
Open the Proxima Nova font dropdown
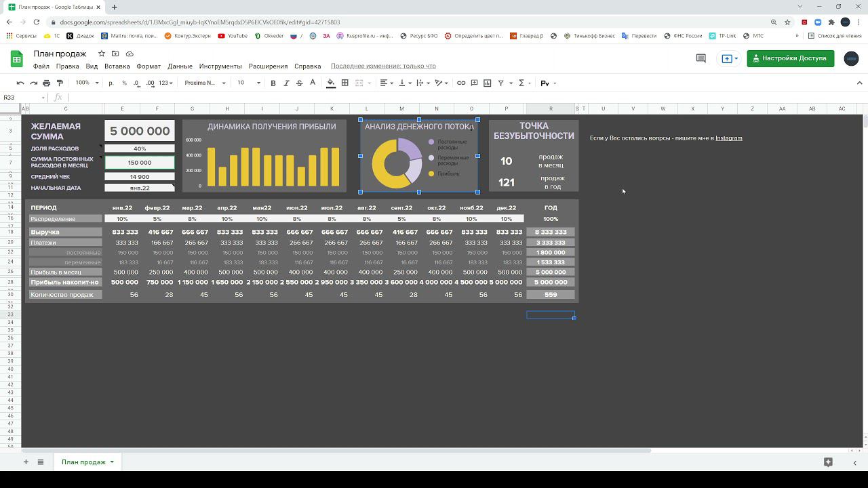pyautogui.click(x=203, y=83)
